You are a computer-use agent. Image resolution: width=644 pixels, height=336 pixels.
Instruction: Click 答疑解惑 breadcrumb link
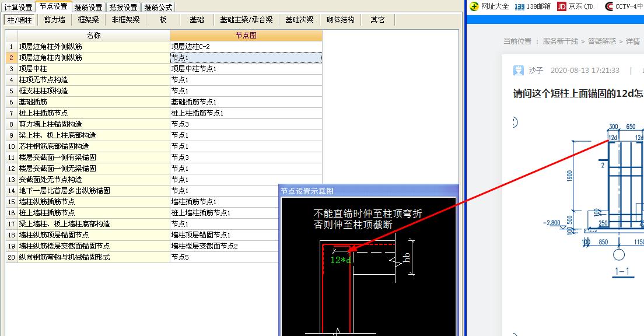tap(601, 41)
